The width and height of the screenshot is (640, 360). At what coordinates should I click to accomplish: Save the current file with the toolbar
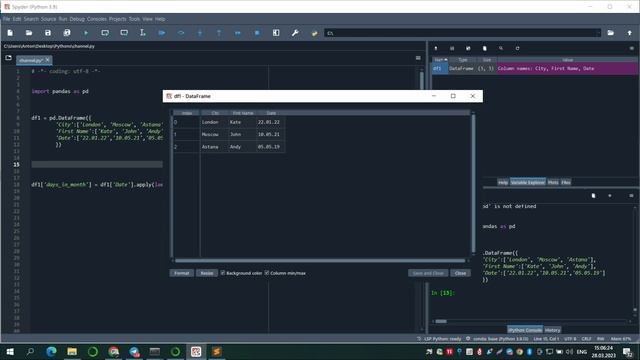coord(48,33)
